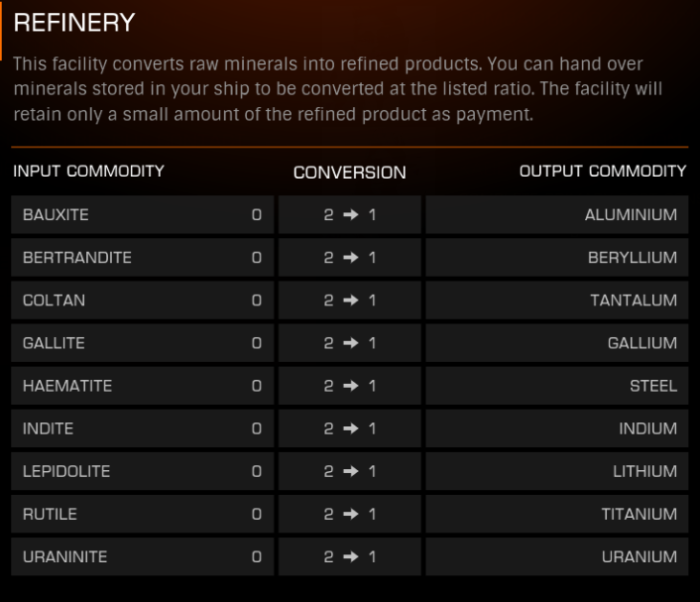Click the Uraninite to Uranium conversion arrow
Viewport: 700px width, 602px height.
351,557
